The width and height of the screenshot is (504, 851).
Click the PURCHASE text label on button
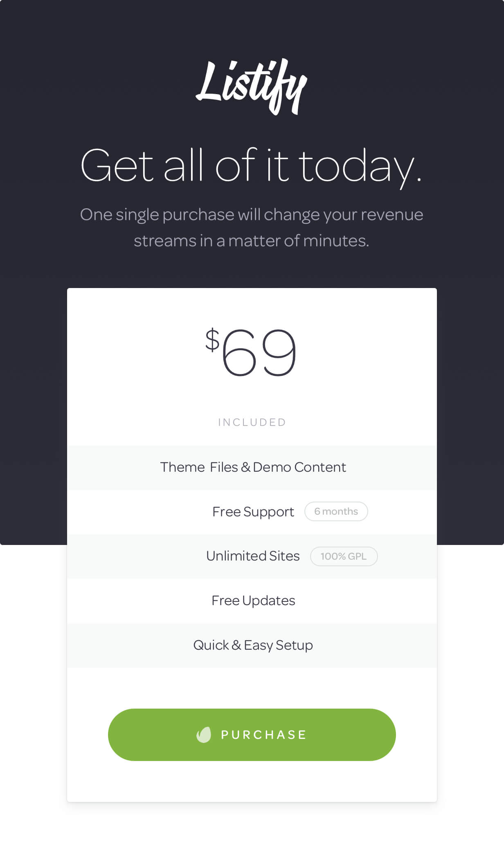click(x=264, y=735)
